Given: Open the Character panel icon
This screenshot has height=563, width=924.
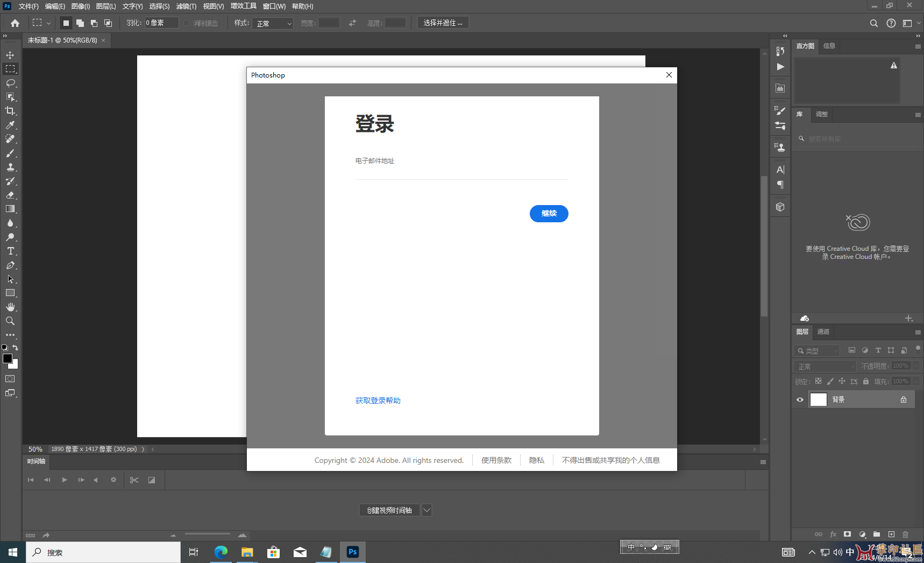Looking at the screenshot, I should tap(780, 170).
